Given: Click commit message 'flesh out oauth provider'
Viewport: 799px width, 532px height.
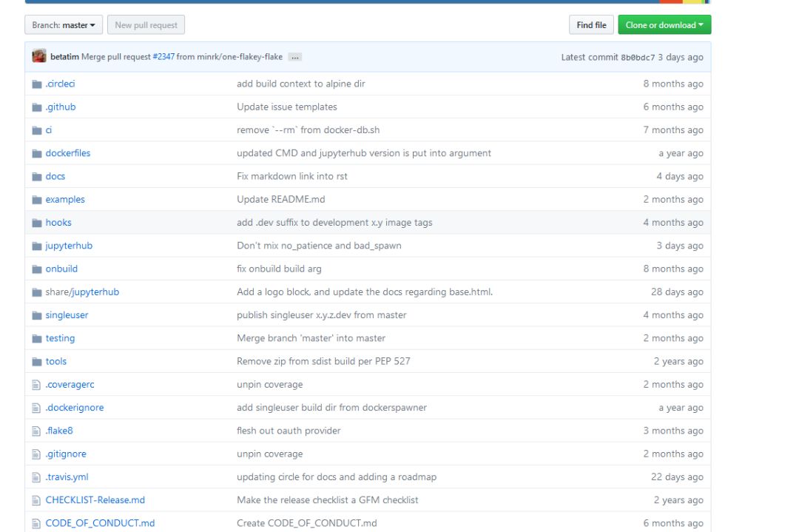Looking at the screenshot, I should coord(289,431).
